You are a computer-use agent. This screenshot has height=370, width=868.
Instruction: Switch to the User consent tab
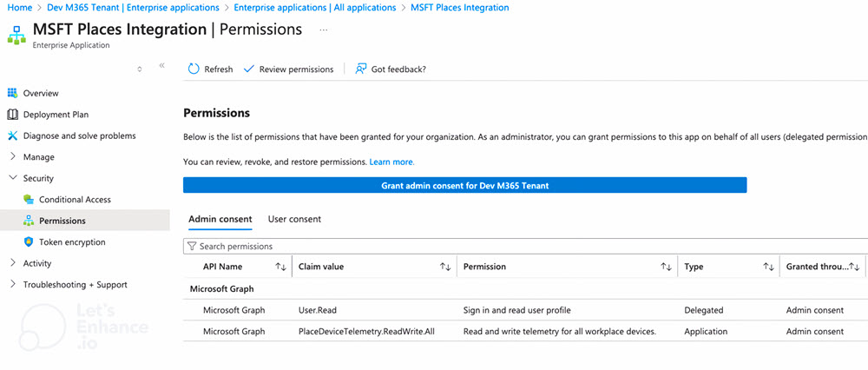tap(294, 219)
